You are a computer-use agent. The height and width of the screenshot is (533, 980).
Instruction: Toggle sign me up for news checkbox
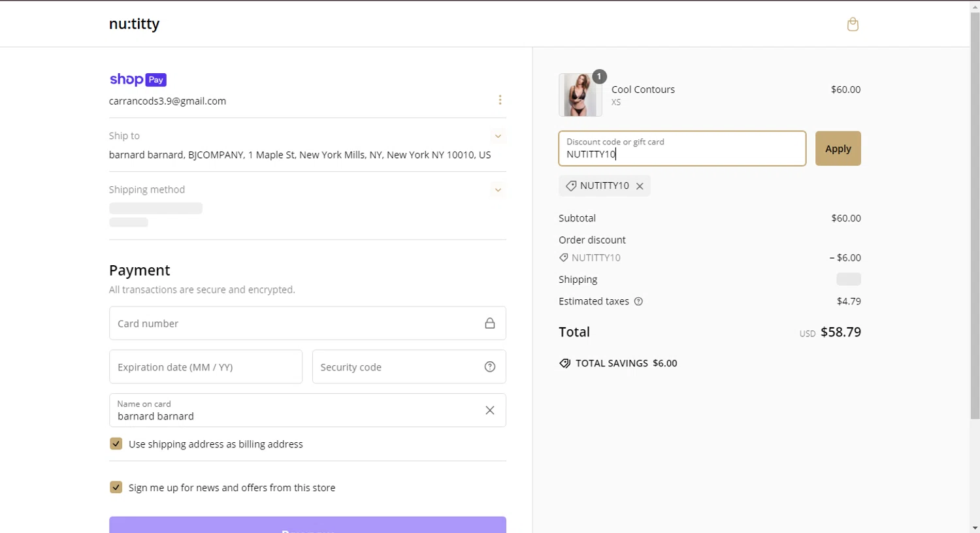116,487
